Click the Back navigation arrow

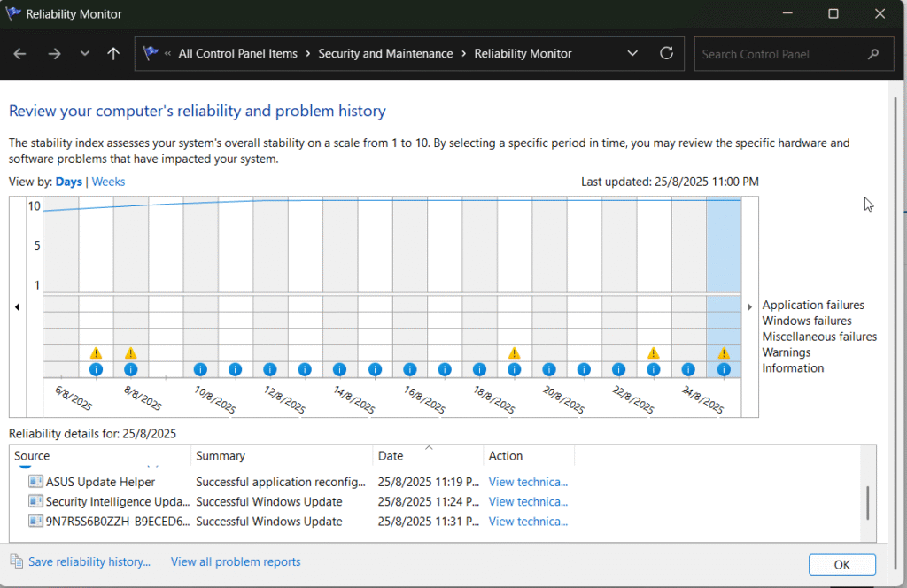pos(20,54)
